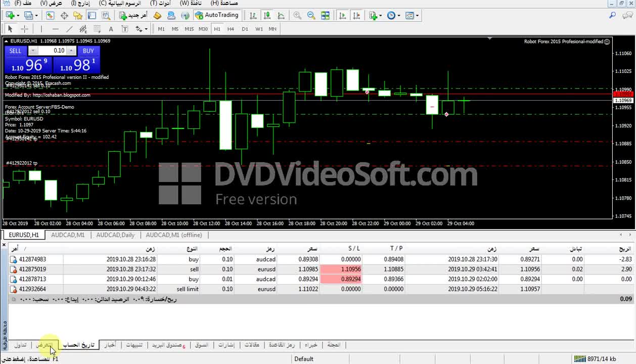Switch chart to line chart style
The image size is (636, 364).
281,16
